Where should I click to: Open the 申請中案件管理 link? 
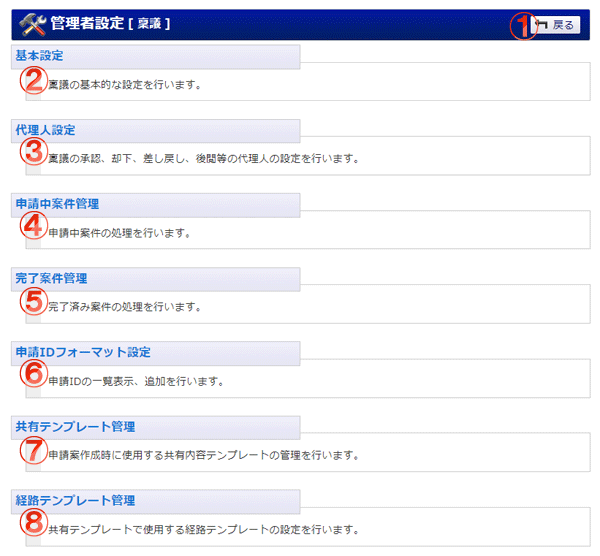click(x=57, y=204)
